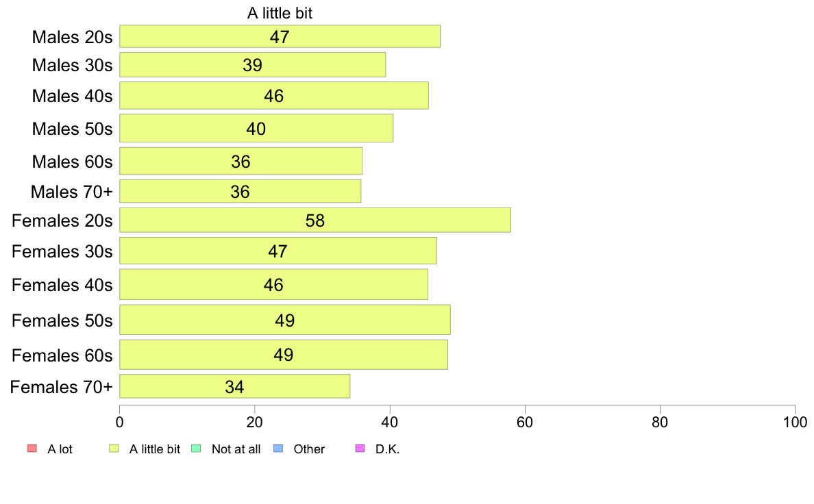Screen dimensions: 814x504
Task: Select the Females 60s bar showing 49
Action: pos(284,355)
